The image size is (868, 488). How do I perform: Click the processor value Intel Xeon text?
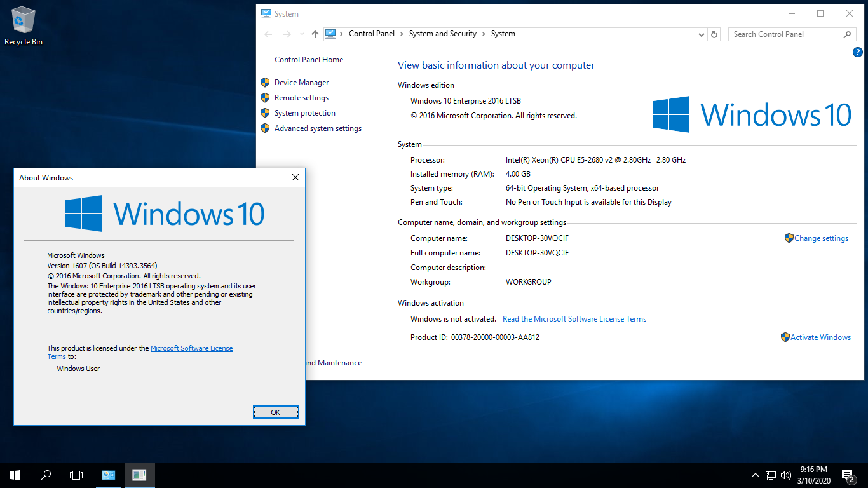point(595,160)
